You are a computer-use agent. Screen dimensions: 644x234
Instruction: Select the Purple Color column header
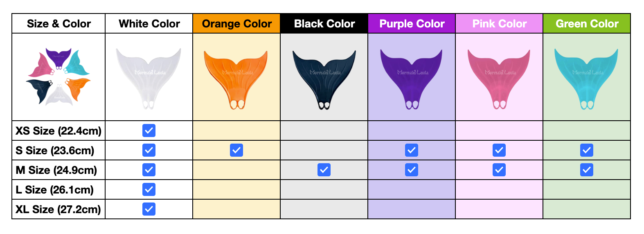[x=412, y=24]
